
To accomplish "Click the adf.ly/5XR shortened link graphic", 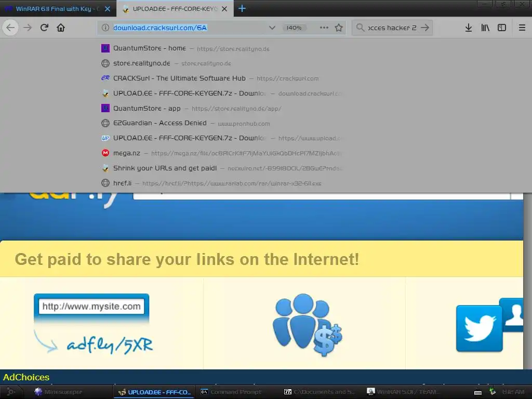I will (110, 345).
